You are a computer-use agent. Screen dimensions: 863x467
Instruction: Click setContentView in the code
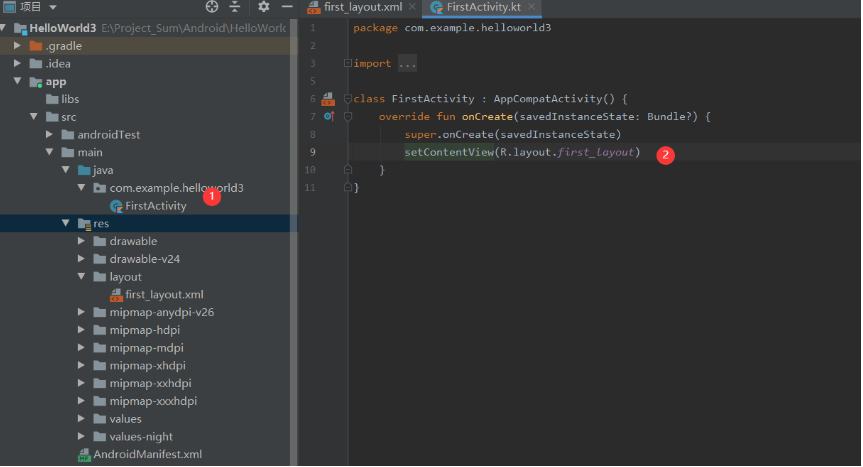pyautogui.click(x=449, y=152)
